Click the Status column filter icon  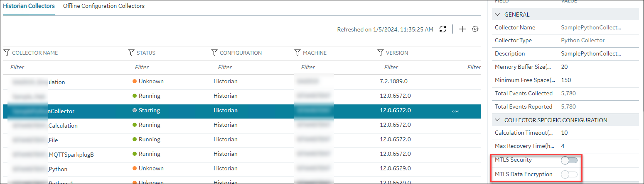131,53
